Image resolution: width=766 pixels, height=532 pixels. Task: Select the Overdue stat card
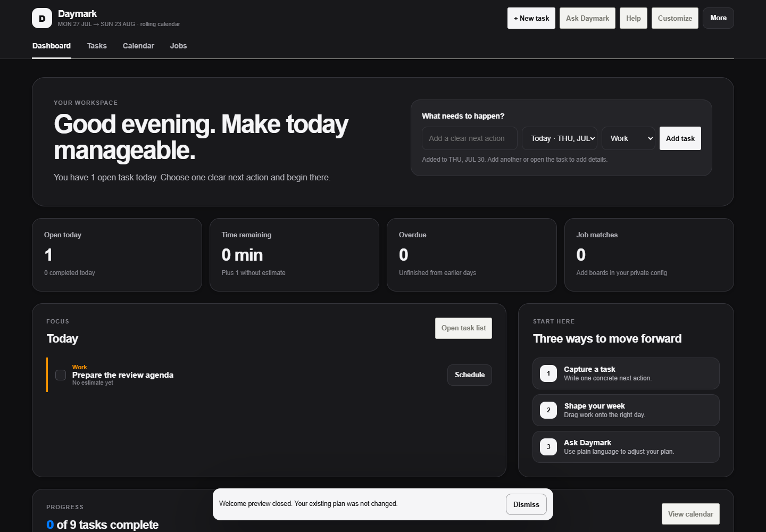coord(472,255)
